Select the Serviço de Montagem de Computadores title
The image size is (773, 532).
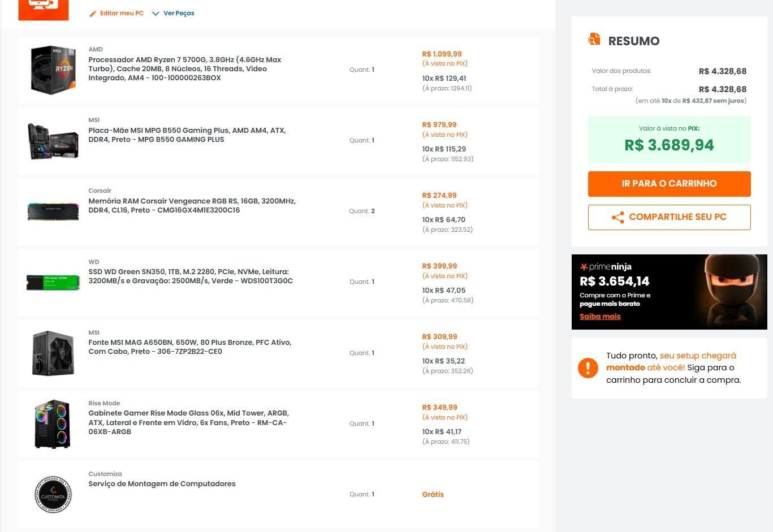[x=162, y=484]
